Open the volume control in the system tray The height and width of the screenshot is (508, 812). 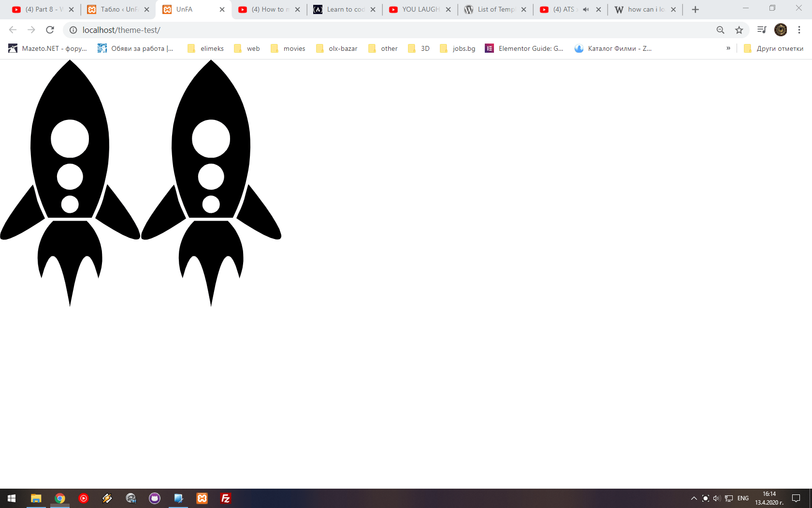[x=716, y=498]
